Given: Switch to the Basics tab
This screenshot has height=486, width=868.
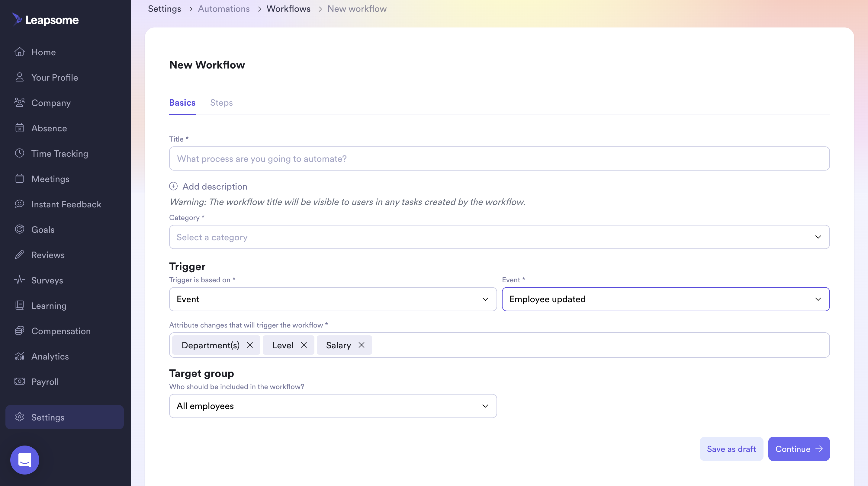Looking at the screenshot, I should [x=182, y=103].
